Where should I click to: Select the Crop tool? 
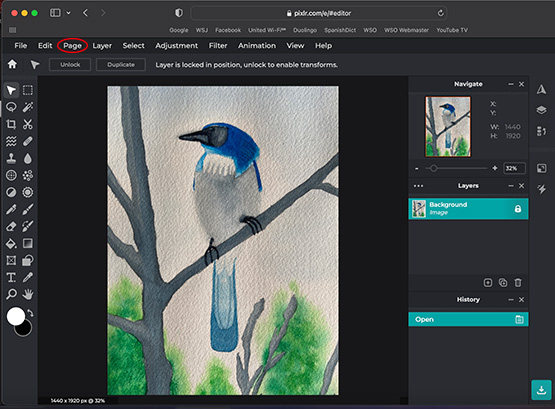point(11,124)
